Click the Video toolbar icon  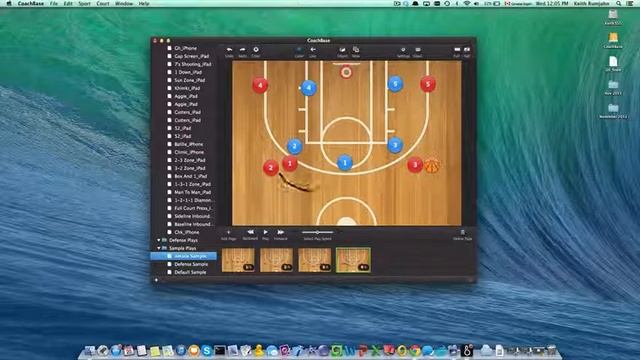(x=418, y=50)
